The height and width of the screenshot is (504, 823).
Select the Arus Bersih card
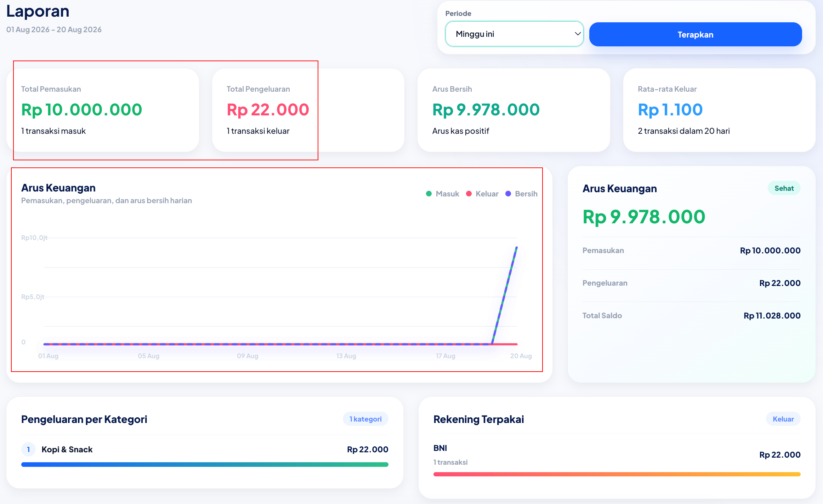click(x=514, y=110)
